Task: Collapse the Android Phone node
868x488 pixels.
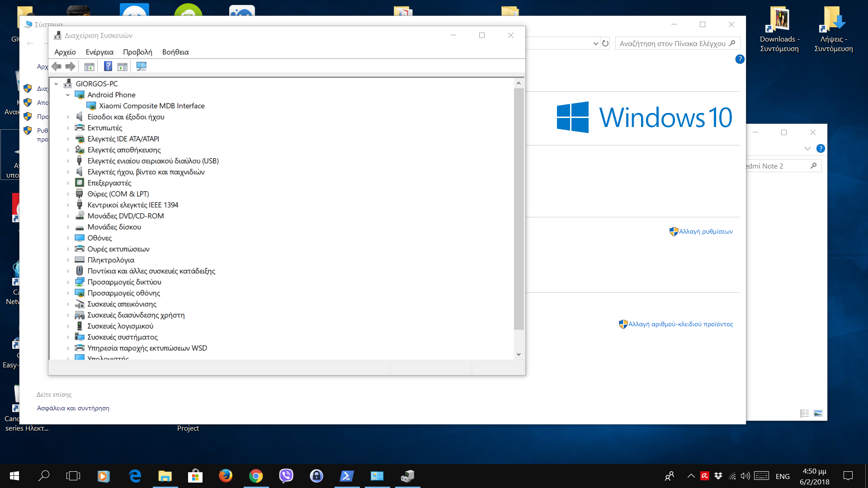Action: [68, 95]
